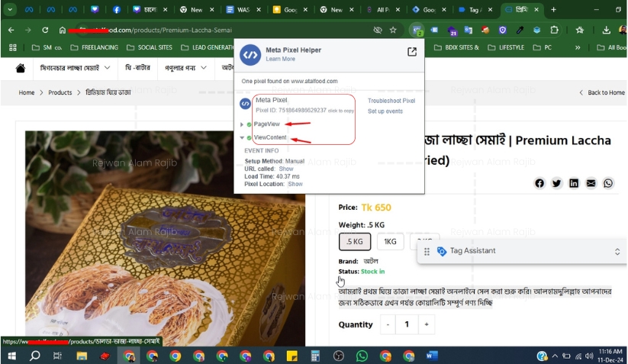This screenshot has height=364, width=628.
Task: Collapse the ViewContent event
Action: pyautogui.click(x=243, y=138)
